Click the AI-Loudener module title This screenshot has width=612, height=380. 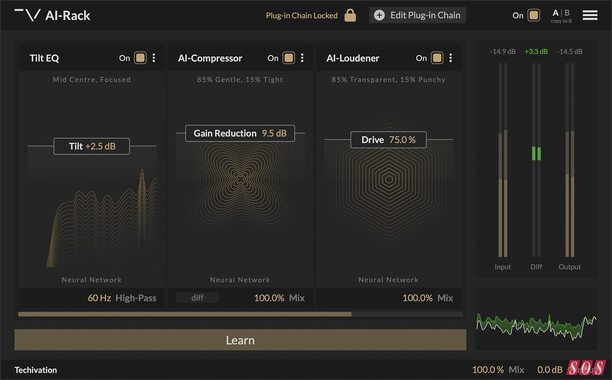pyautogui.click(x=353, y=58)
